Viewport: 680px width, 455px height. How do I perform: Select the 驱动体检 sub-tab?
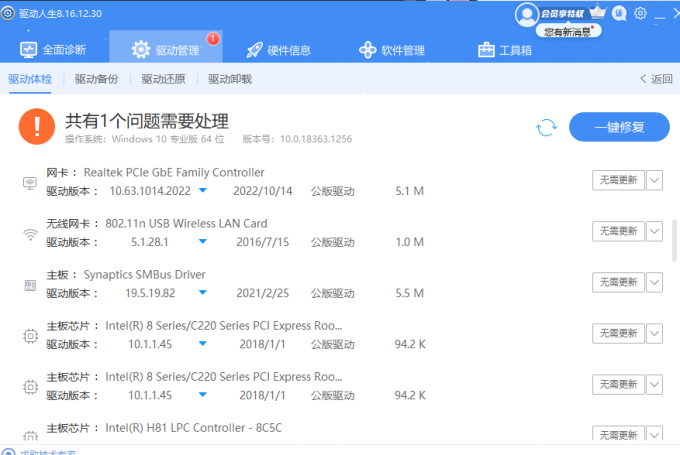[x=30, y=79]
